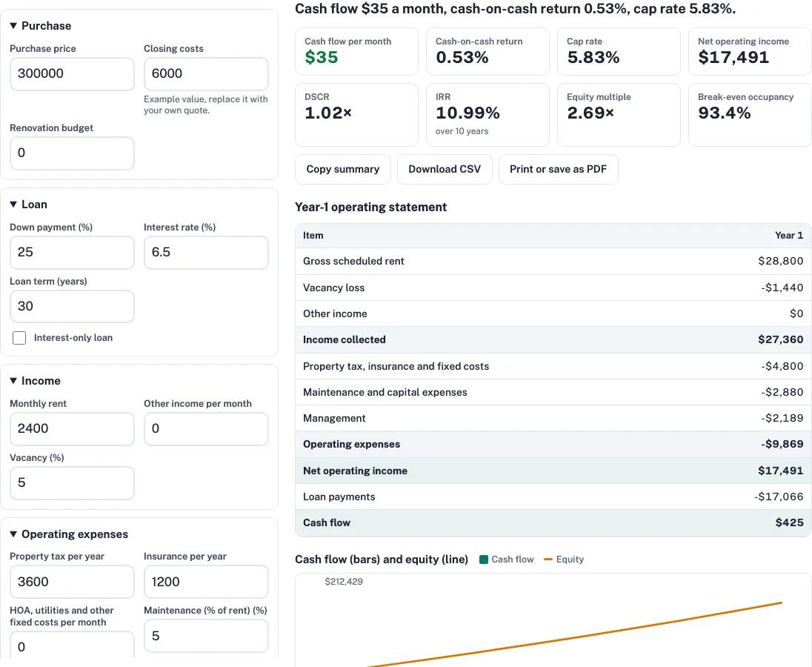
Task: Click the Operating expenses total -$9,869
Action: coord(782,445)
